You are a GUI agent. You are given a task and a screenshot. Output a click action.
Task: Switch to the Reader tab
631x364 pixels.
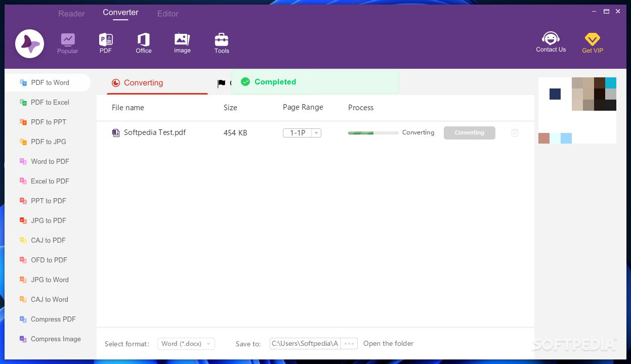[x=72, y=14]
